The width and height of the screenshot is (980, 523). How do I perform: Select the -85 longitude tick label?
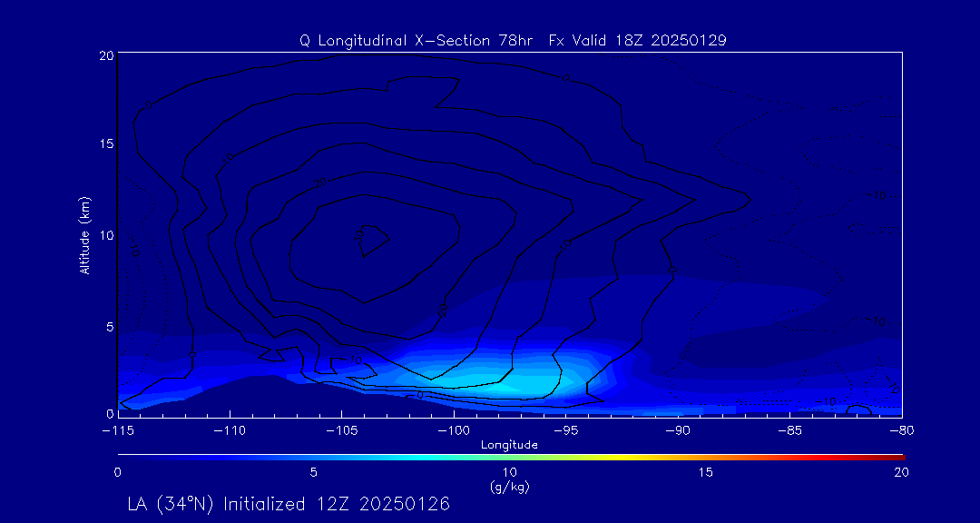pos(790,431)
